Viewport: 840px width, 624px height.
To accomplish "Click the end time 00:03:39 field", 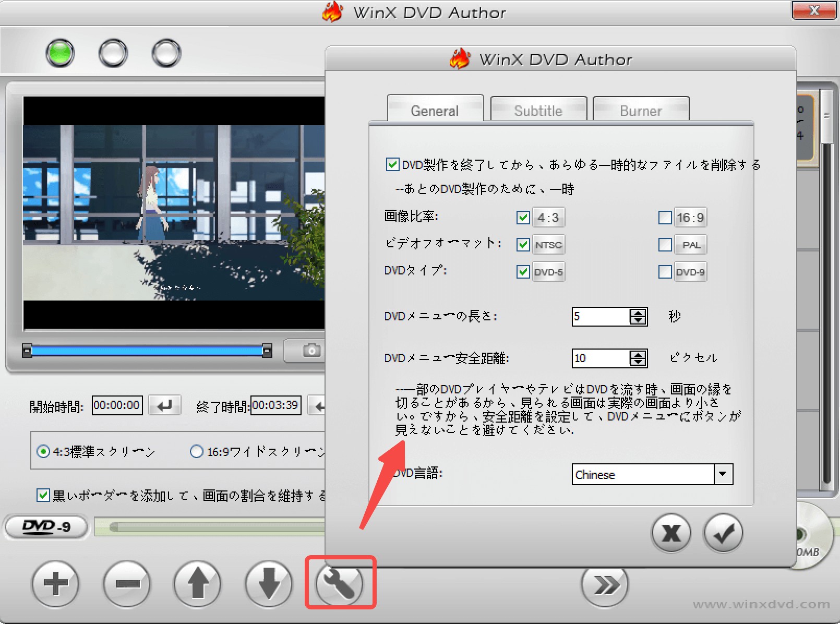I will click(x=275, y=405).
